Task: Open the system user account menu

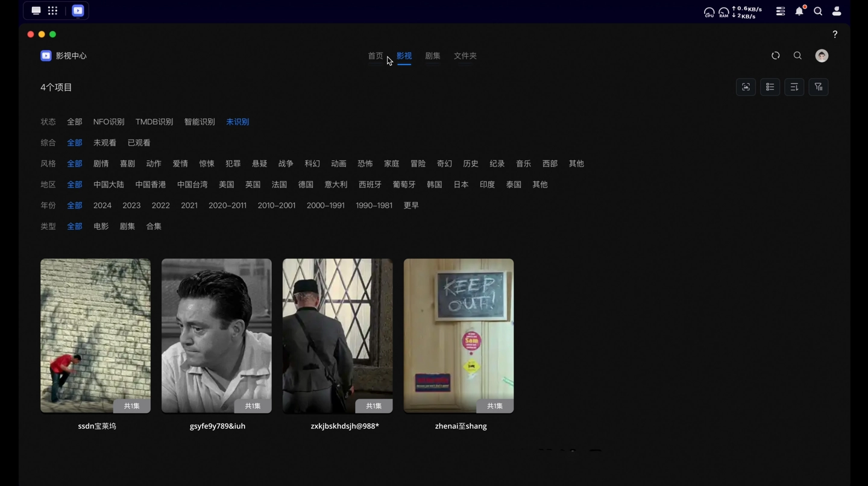Action: [x=837, y=11]
